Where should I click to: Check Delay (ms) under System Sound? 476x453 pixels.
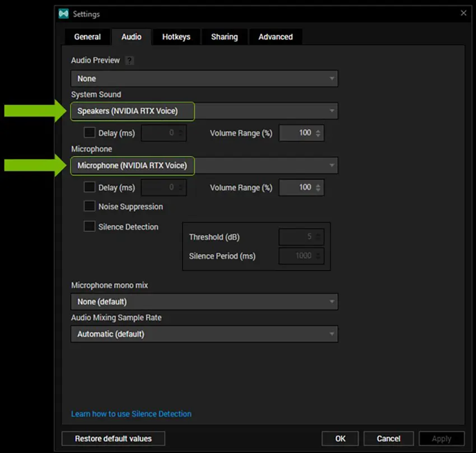[89, 133]
